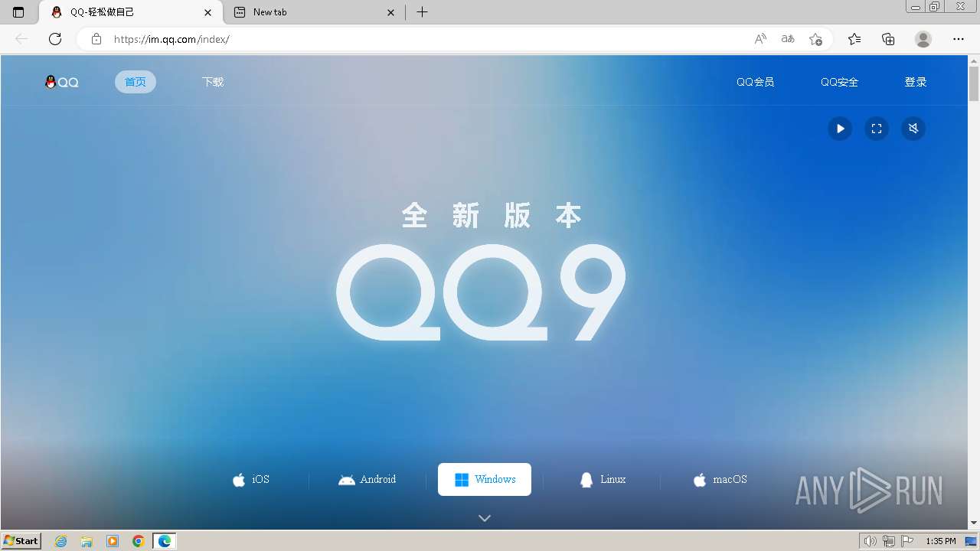Add this page to favorites
The image size is (980, 551).
pyautogui.click(x=815, y=39)
